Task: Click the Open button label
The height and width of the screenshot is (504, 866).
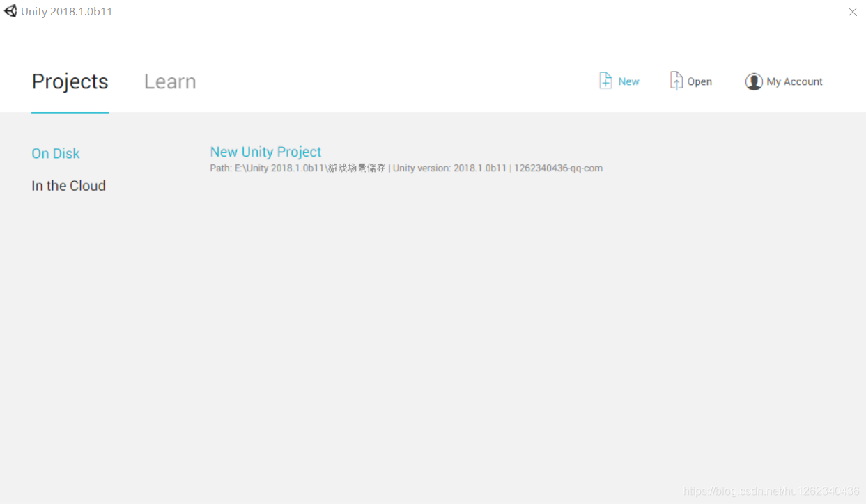Action: [699, 81]
